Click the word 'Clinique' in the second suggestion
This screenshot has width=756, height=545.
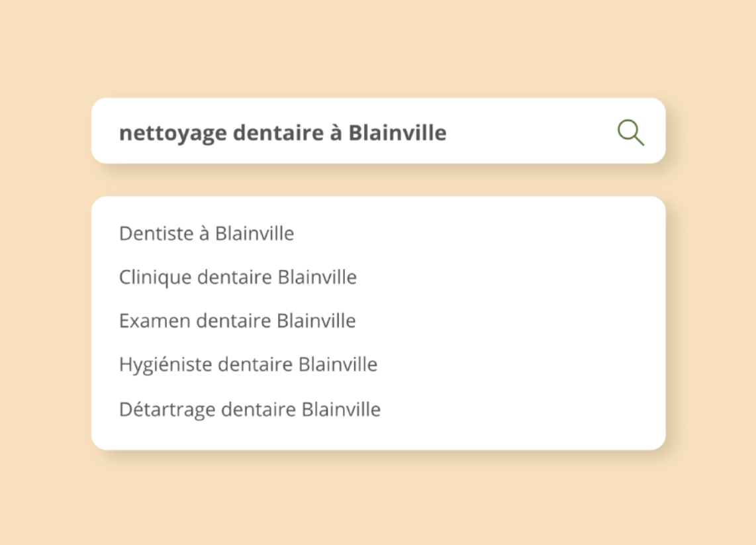[x=156, y=278]
